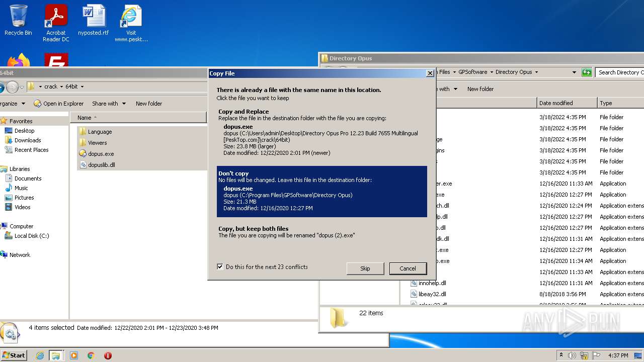Image resolution: width=644 pixels, height=362 pixels.
Task: Expand GPSoftware breadcrumb dropdown arrow
Action: [x=492, y=72]
